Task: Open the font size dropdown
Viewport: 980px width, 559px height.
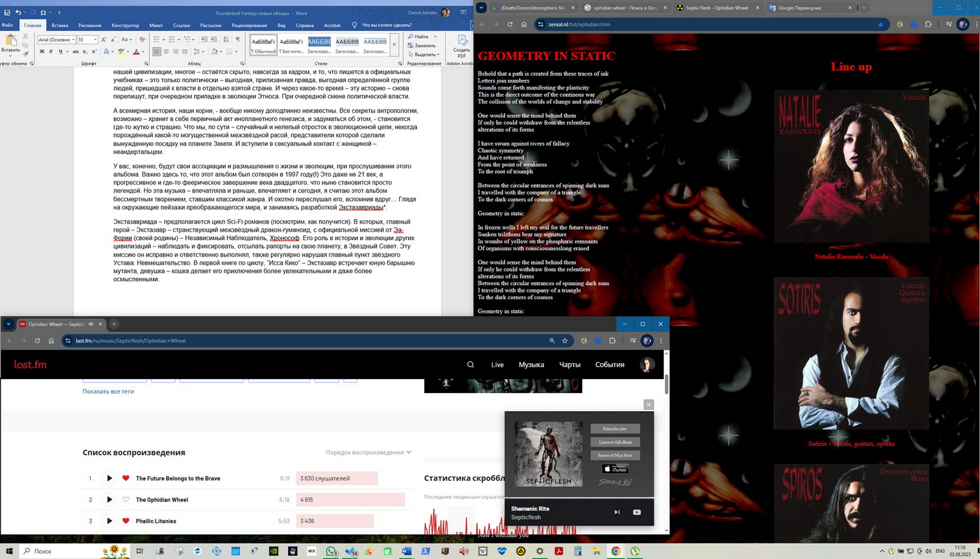Action: [95, 40]
